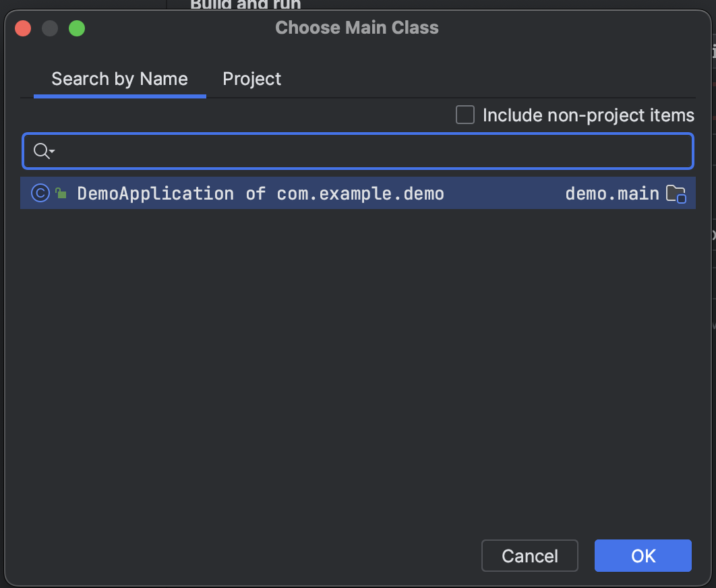The image size is (716, 588).
Task: Enable the Include non-project items checkbox
Action: (465, 115)
